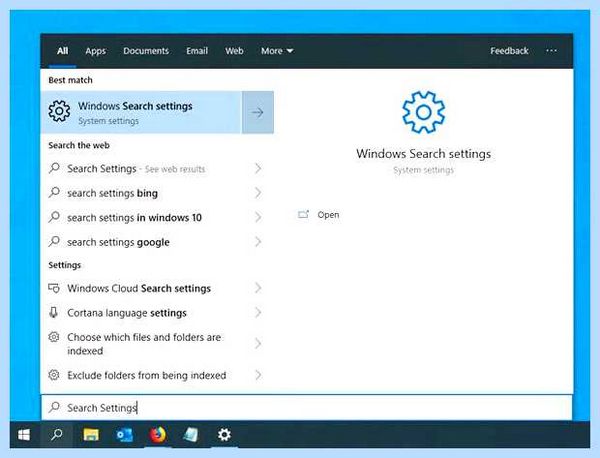Click magnifier icon beside Search Settings web result
The image size is (600, 458).
(x=54, y=168)
